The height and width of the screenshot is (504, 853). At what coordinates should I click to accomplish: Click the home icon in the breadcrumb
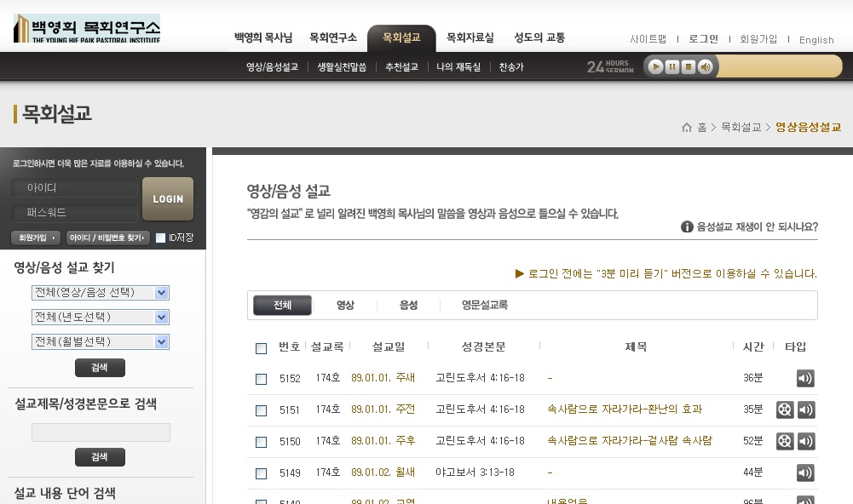click(687, 126)
